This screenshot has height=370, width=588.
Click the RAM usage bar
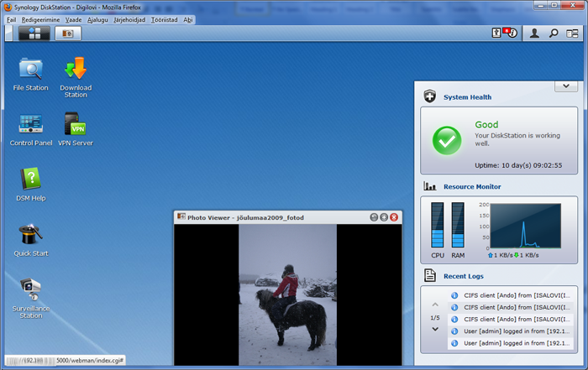coord(458,225)
